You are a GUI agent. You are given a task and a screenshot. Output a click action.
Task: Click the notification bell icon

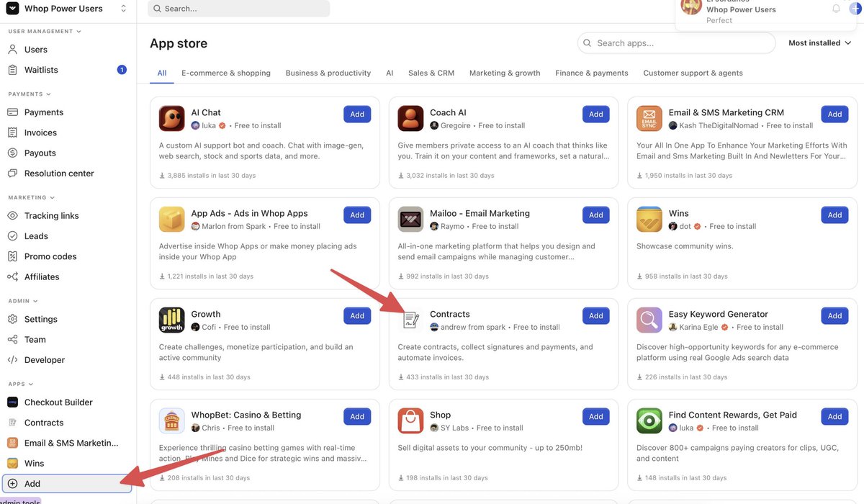click(836, 9)
